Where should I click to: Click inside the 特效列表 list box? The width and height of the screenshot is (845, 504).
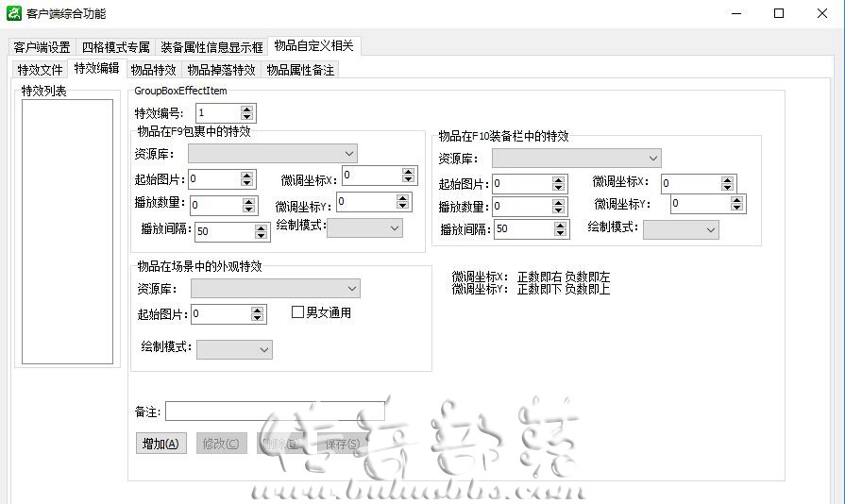(67, 231)
